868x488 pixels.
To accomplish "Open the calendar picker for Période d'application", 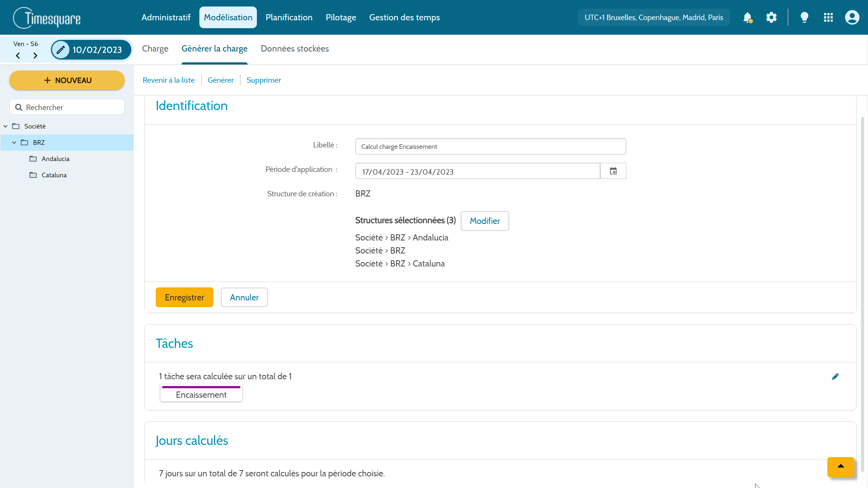I will pos(613,171).
